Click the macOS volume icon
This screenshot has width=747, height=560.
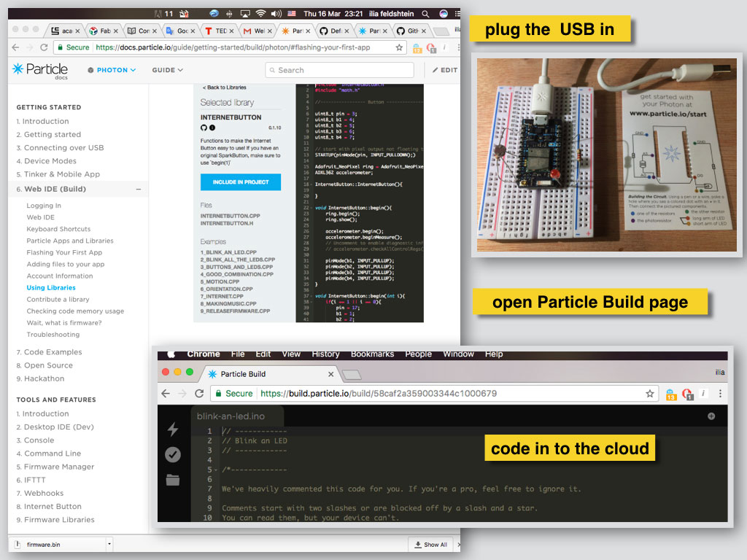pos(276,14)
